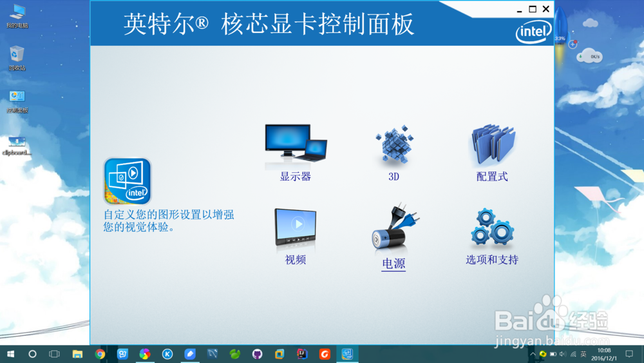The width and height of the screenshot is (644, 363).
Task: Open the blue K app on taskbar
Action: (x=167, y=354)
